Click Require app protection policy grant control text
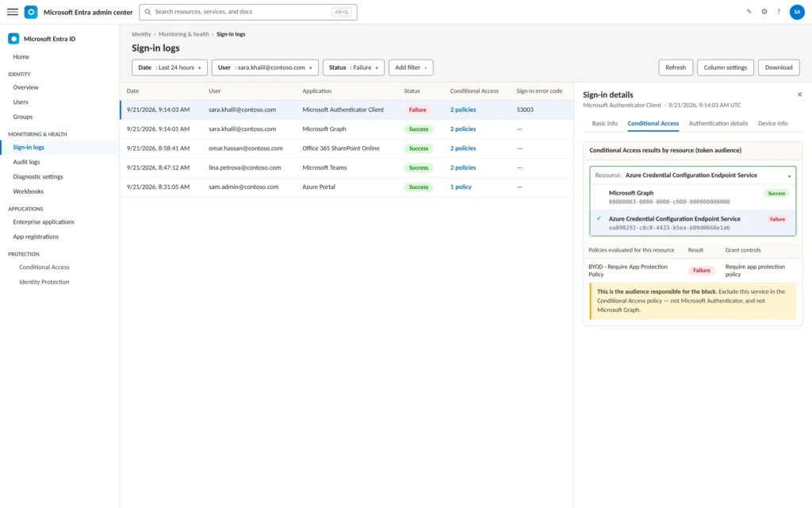 (755, 271)
